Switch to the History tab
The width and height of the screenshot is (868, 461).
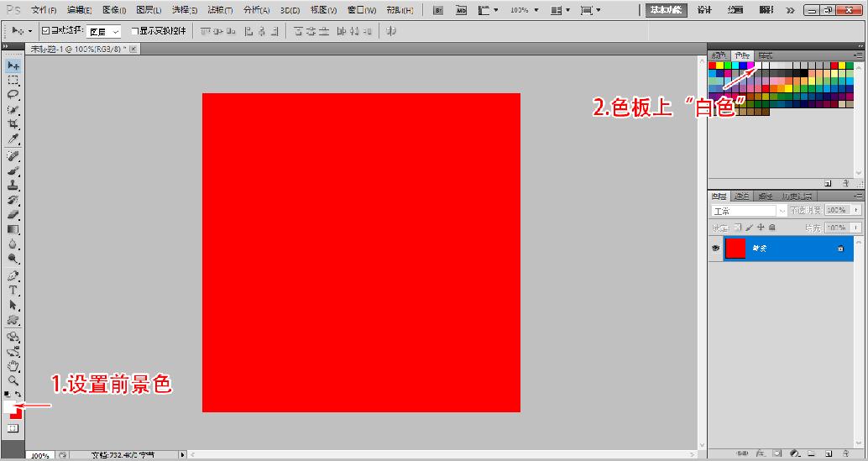[x=797, y=196]
